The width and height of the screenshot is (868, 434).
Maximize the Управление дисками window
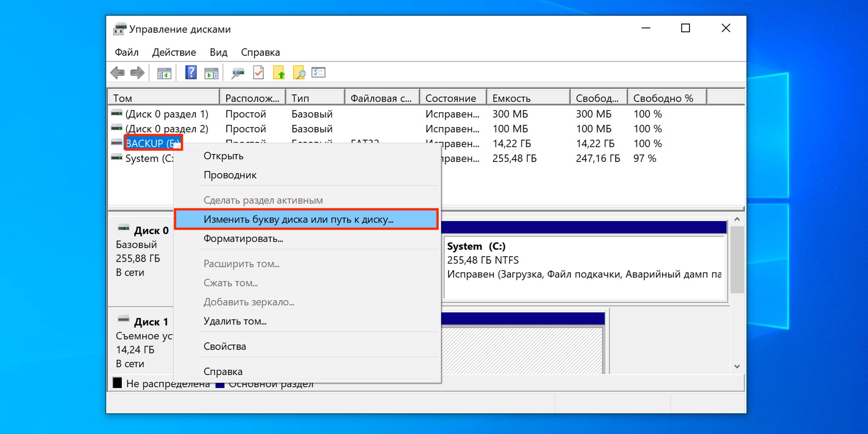685,28
